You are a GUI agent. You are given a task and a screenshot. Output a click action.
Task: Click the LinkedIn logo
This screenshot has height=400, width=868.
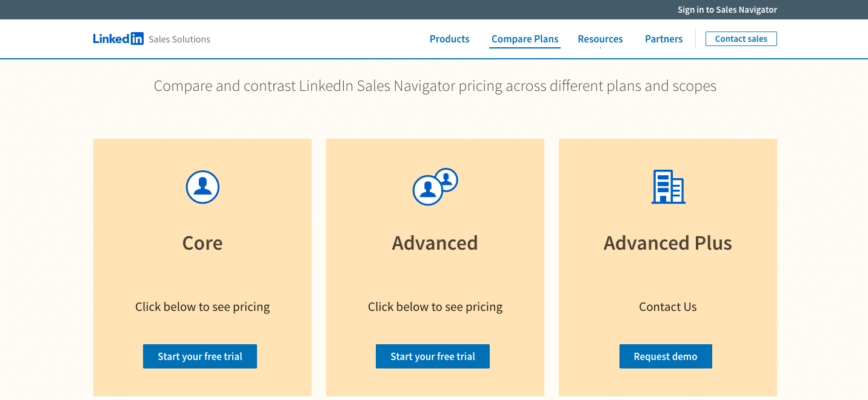119,38
